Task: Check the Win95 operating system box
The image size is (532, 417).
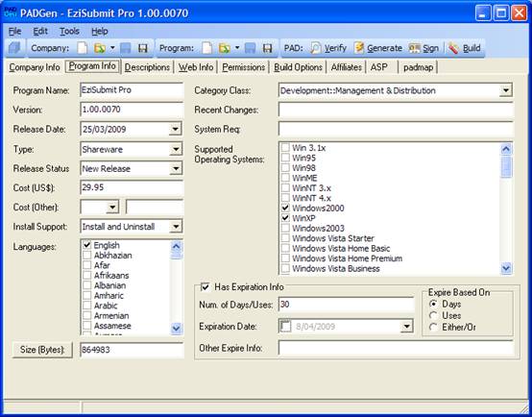Action: click(x=285, y=158)
